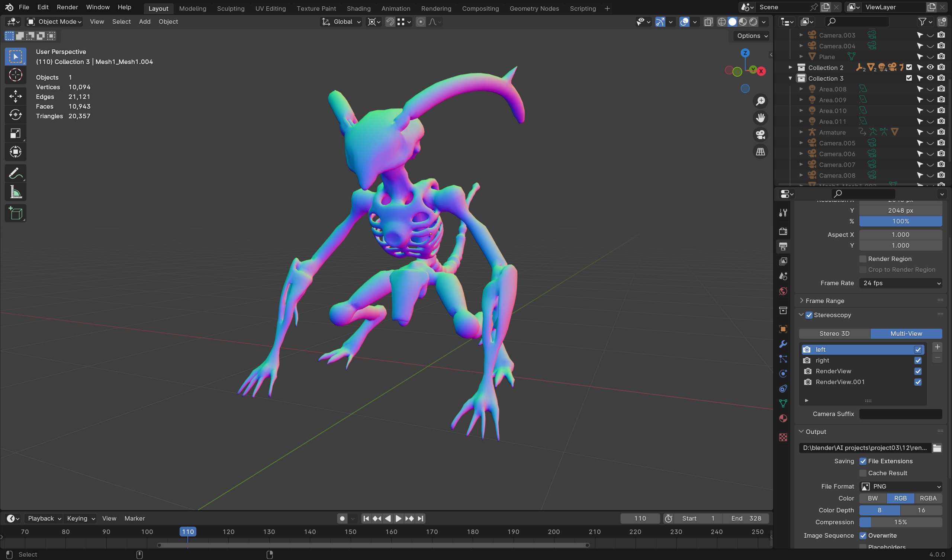The height and width of the screenshot is (560, 952).
Task: Expand Collection 2 in outliner
Action: coord(790,68)
